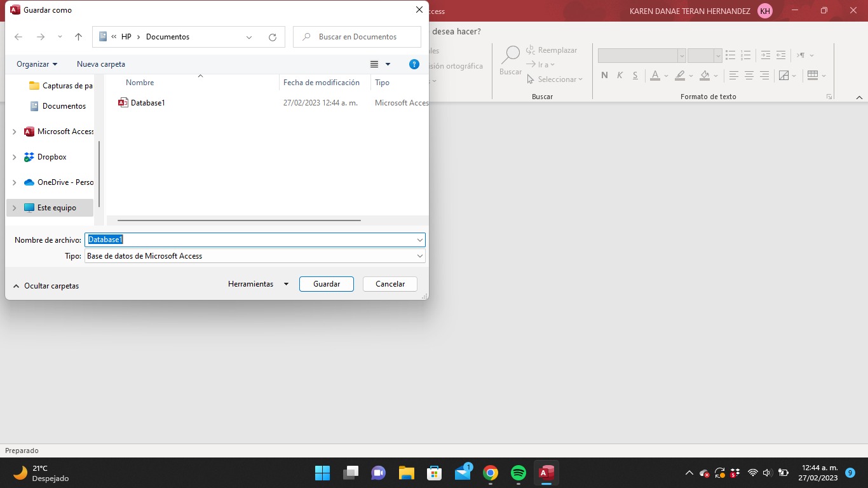Screen dimensions: 868x488
Task: Click the horizontal scrollbar in file list
Action: [x=239, y=220]
